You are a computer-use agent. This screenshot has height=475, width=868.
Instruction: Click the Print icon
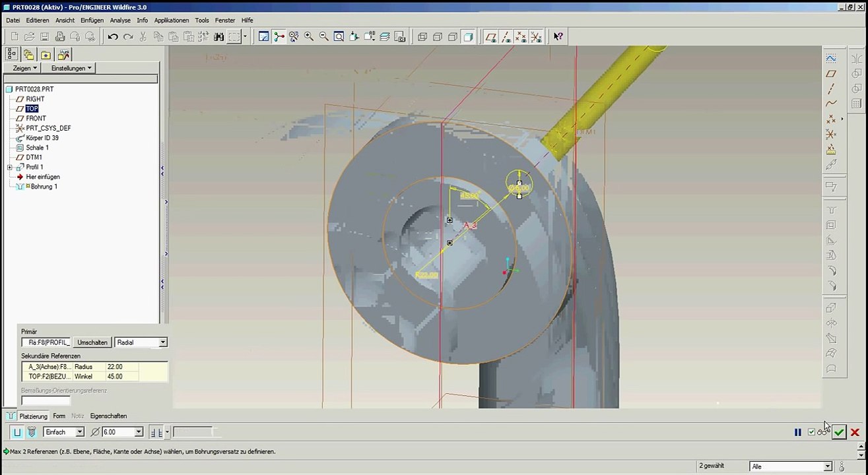[x=60, y=37]
